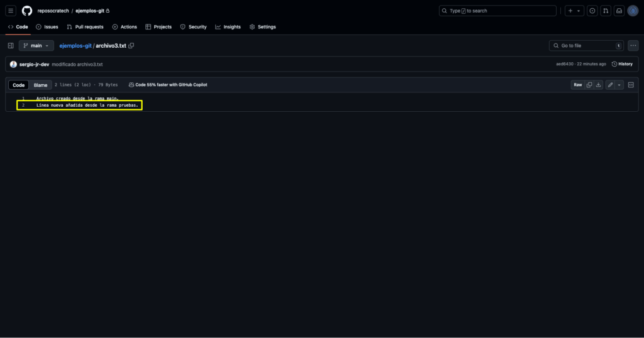Switch to the Code tab
644x338 pixels.
click(18, 26)
